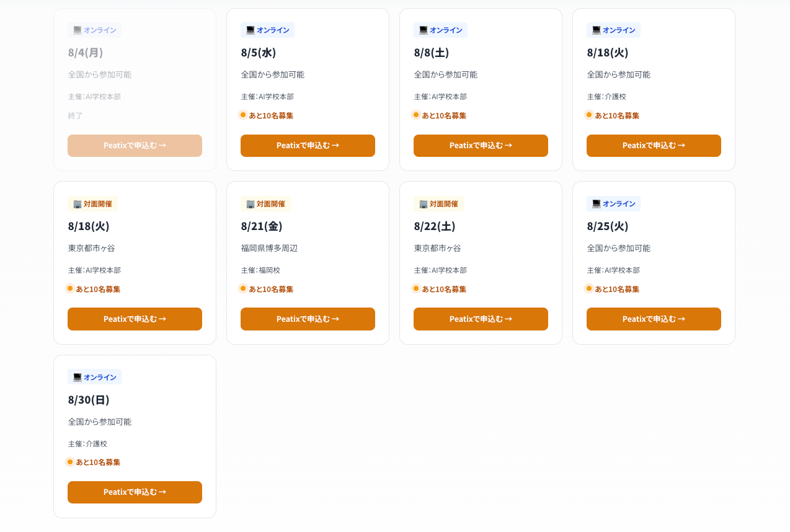Screen dimensions: 790x532
Task: Apply via Peatix for 8/18(火) online session
Action: (654, 146)
